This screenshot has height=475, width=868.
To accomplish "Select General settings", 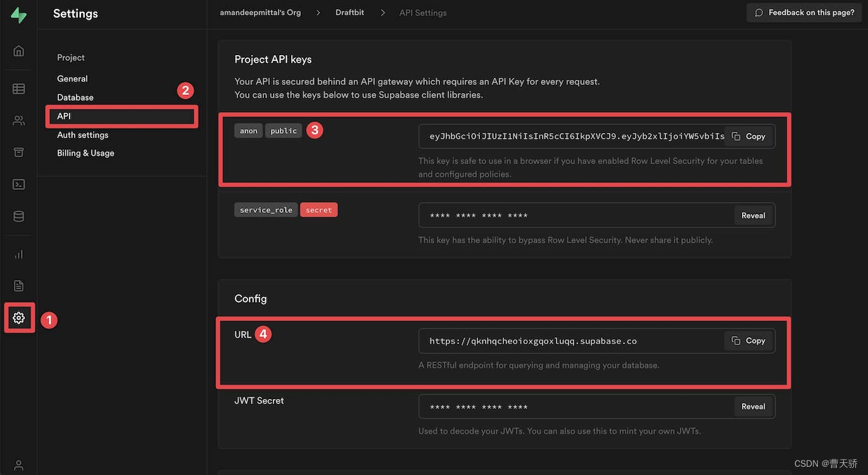I will coord(72,79).
